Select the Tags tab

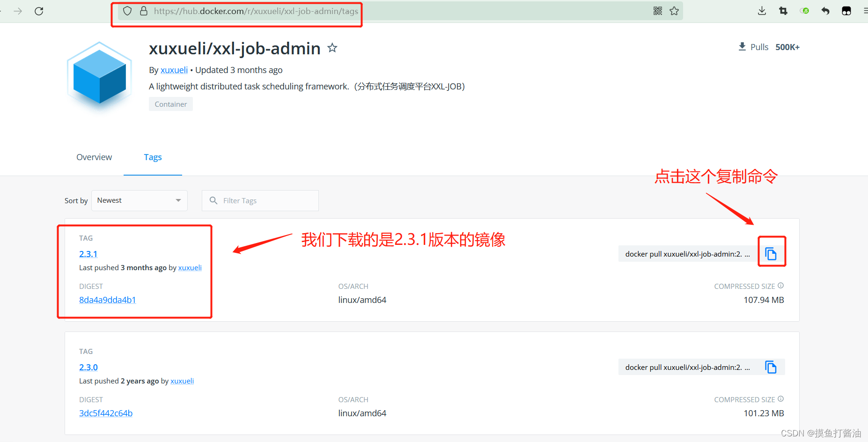153,157
